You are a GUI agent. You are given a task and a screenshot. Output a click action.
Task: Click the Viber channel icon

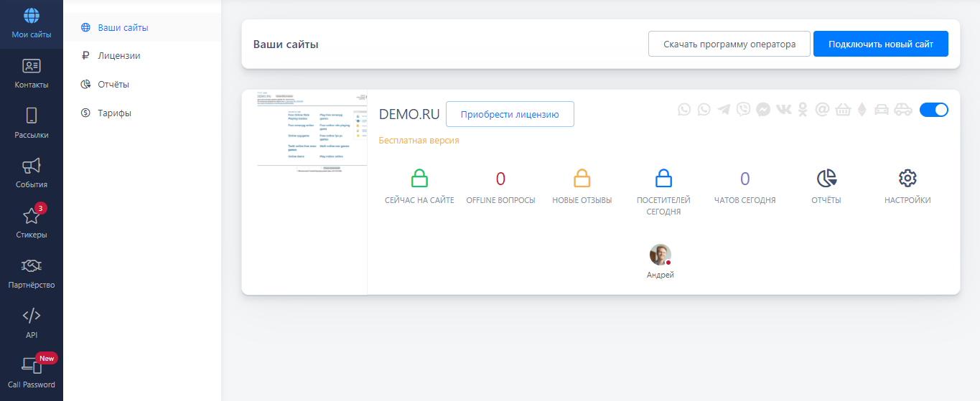(x=744, y=110)
